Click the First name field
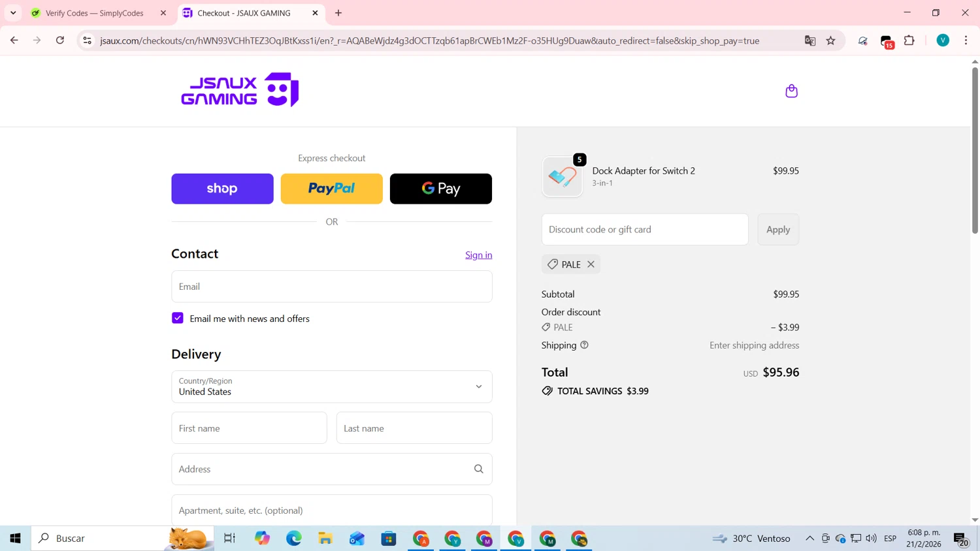980x551 pixels. pyautogui.click(x=249, y=428)
